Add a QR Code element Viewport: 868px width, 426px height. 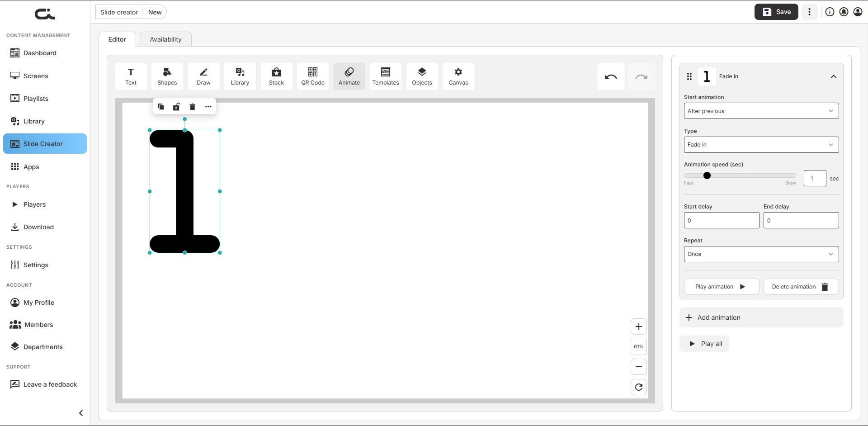pyautogui.click(x=313, y=76)
